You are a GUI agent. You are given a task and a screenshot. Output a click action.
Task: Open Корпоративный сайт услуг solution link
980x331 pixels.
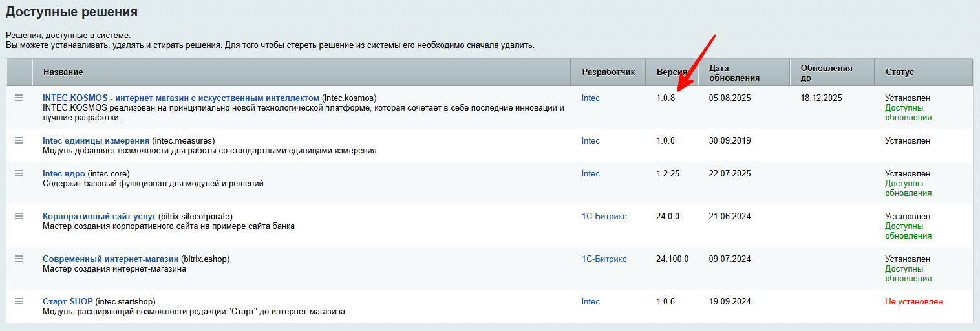click(x=100, y=217)
